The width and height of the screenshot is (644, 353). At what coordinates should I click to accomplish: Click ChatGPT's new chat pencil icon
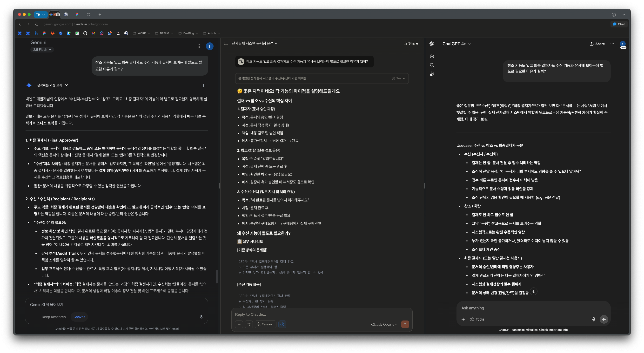click(432, 56)
